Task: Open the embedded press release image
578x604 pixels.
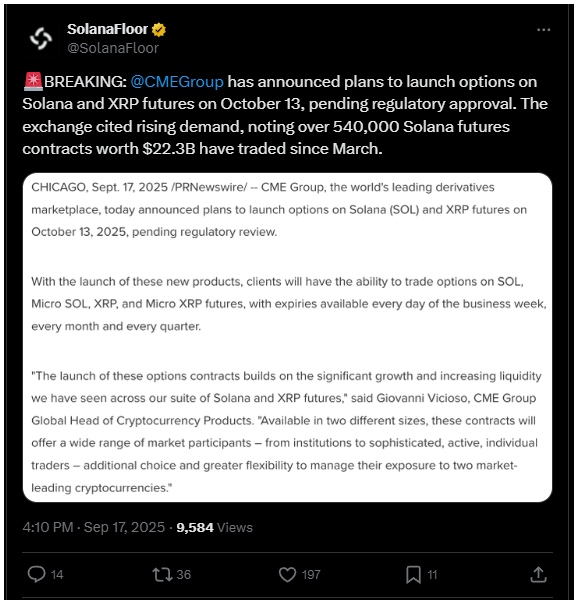Action: pyautogui.click(x=287, y=337)
